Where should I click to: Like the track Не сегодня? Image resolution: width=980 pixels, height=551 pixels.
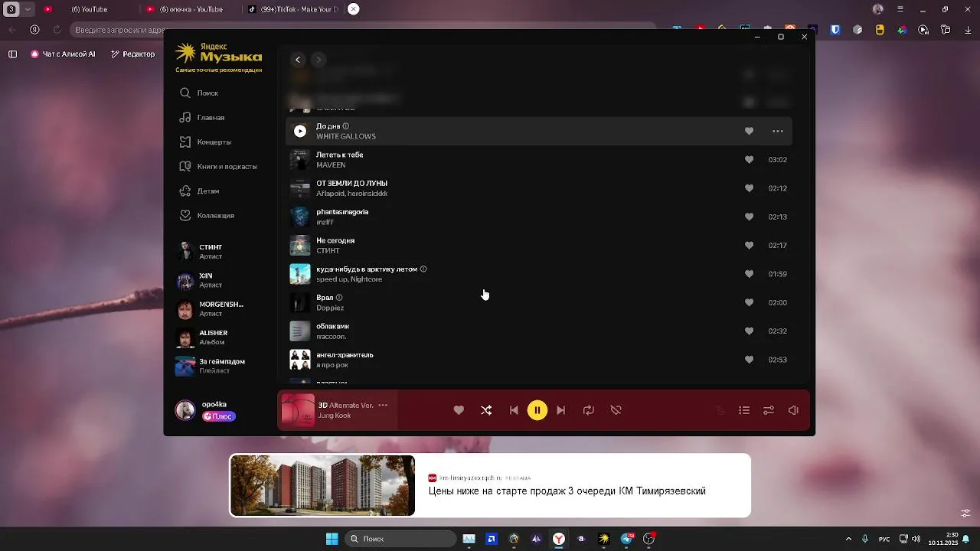pyautogui.click(x=749, y=245)
